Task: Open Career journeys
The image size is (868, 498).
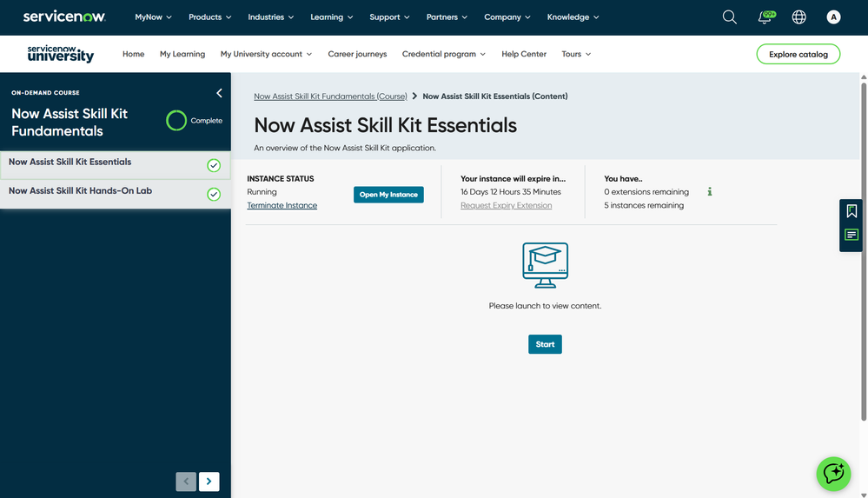Action: [x=357, y=54]
